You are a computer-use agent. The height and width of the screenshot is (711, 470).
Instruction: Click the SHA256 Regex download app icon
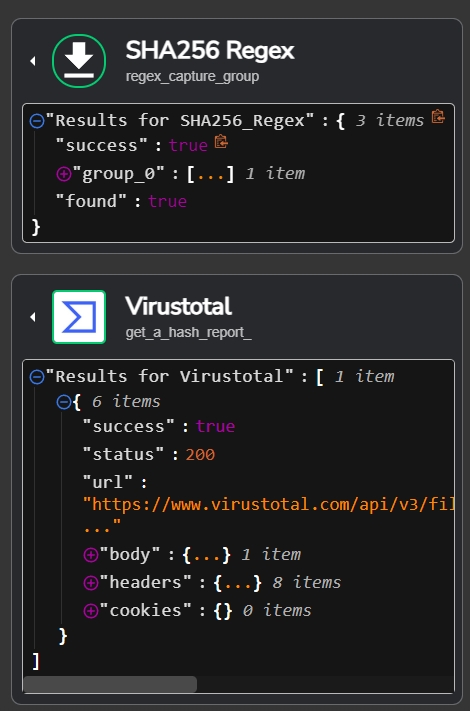79,61
